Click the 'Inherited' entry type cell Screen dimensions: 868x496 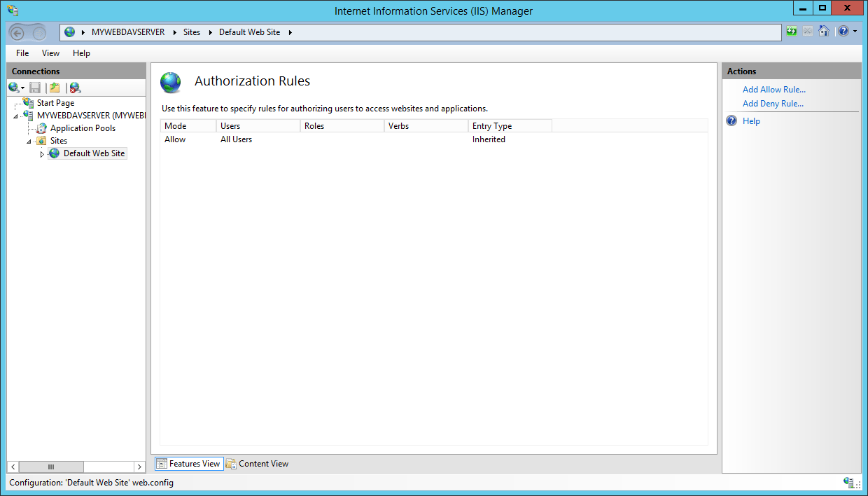pyautogui.click(x=489, y=139)
